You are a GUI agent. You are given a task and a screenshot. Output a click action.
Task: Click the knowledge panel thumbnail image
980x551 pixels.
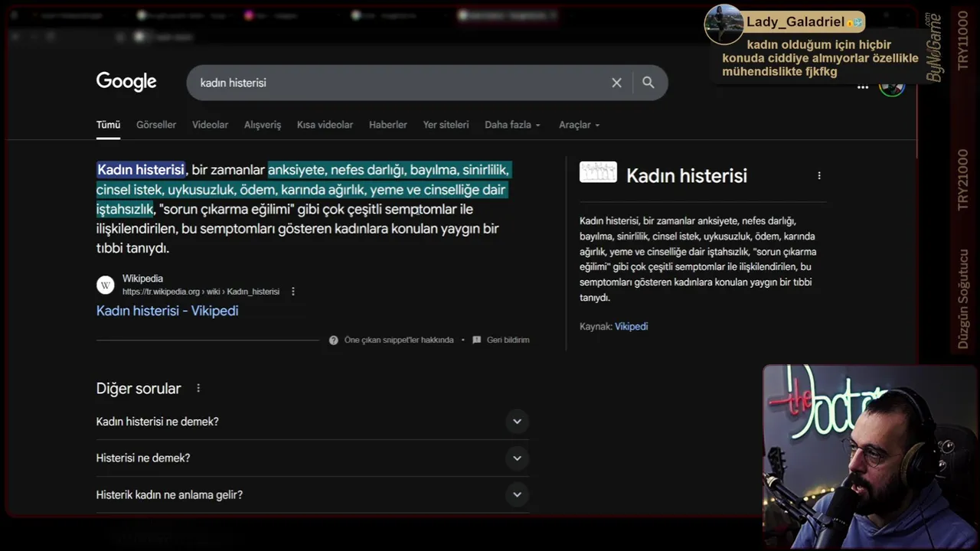[x=598, y=172]
